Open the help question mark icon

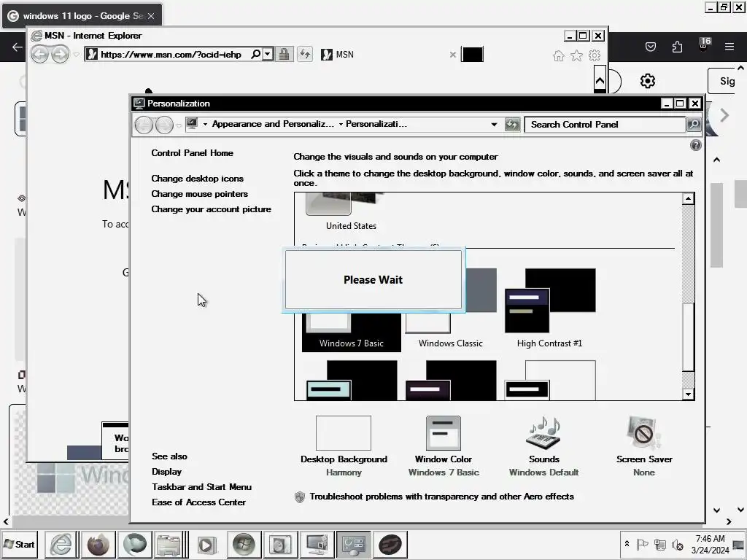pos(695,145)
